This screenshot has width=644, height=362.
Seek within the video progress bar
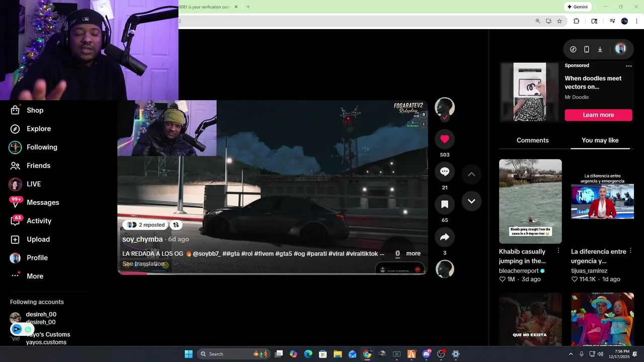[272, 274]
